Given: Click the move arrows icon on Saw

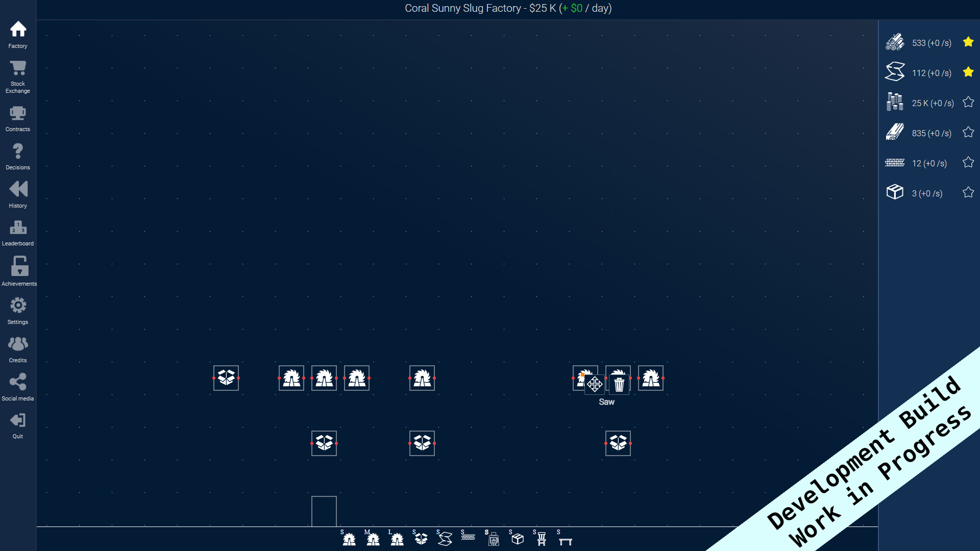Looking at the screenshot, I should [x=595, y=384].
